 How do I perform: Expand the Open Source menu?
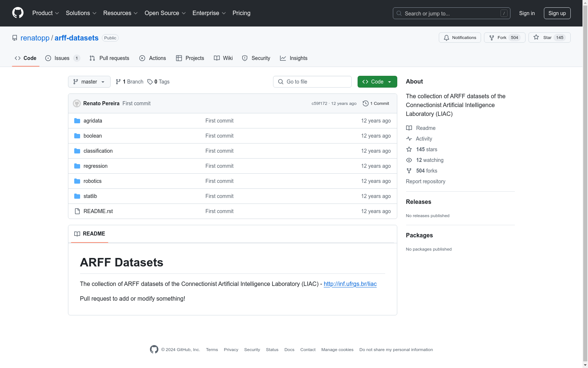click(x=165, y=13)
